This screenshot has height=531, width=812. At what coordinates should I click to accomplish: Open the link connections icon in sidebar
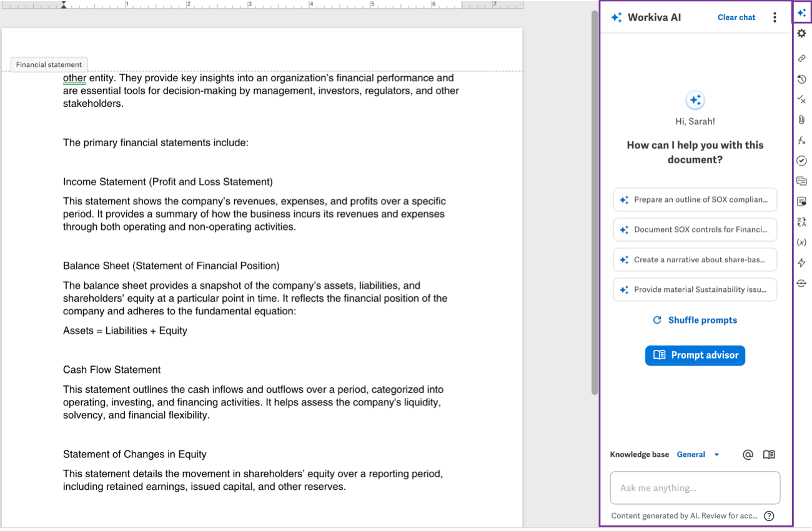pos(801,57)
